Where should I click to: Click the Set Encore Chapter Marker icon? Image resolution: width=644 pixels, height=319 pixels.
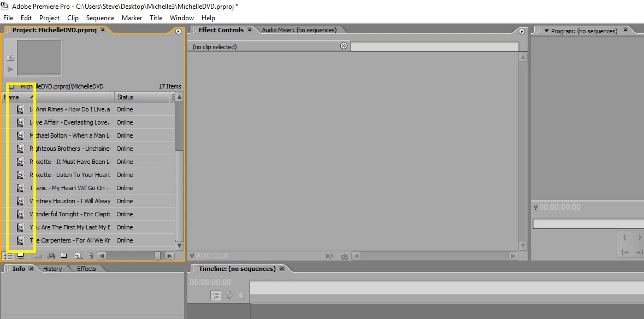pos(229,295)
